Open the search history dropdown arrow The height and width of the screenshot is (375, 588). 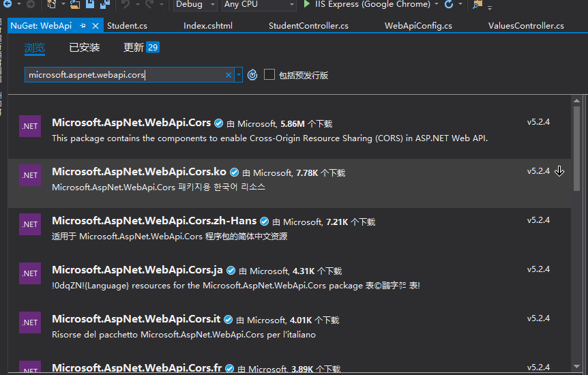(x=239, y=74)
